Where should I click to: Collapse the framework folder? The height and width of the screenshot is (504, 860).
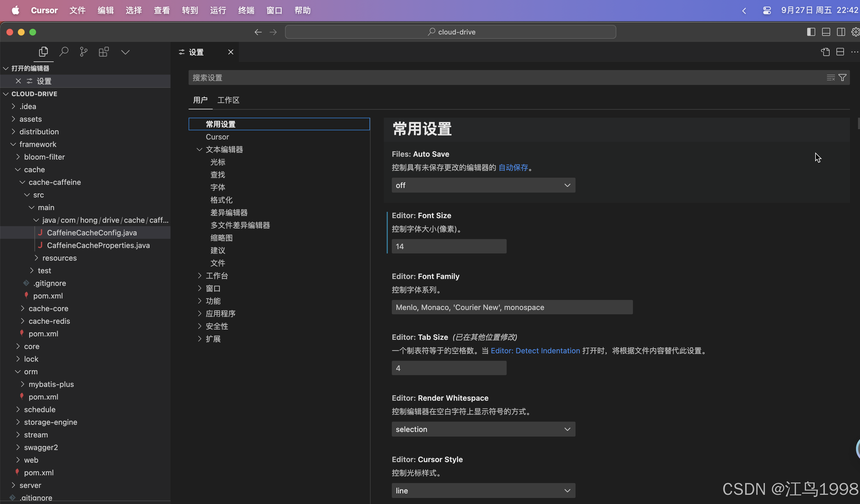point(13,144)
